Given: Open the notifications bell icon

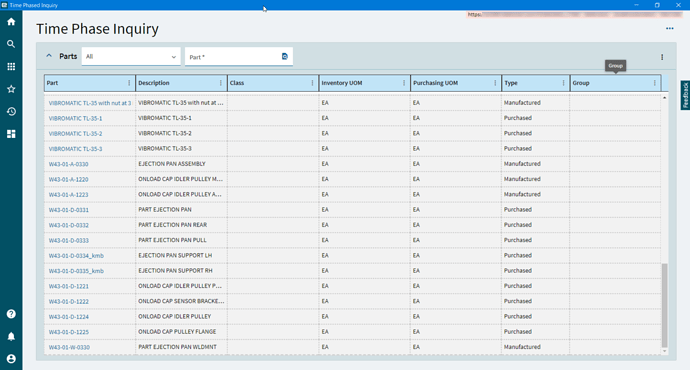Looking at the screenshot, I should point(11,336).
